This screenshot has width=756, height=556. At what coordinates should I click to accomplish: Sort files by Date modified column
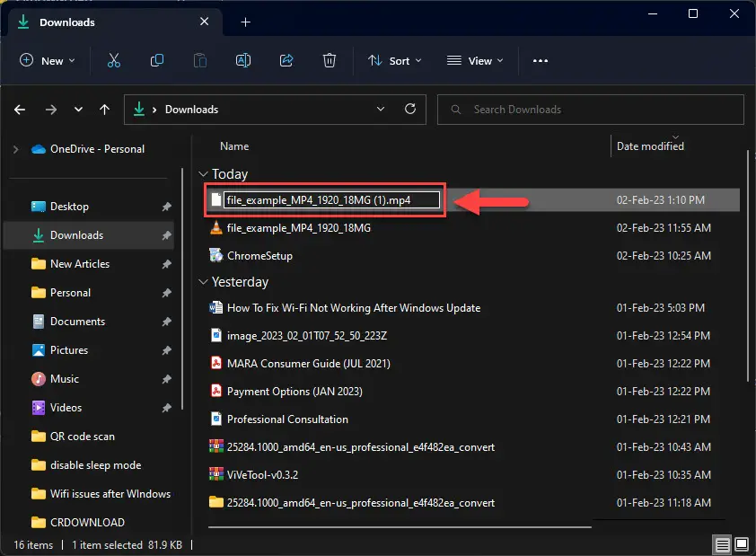650,146
